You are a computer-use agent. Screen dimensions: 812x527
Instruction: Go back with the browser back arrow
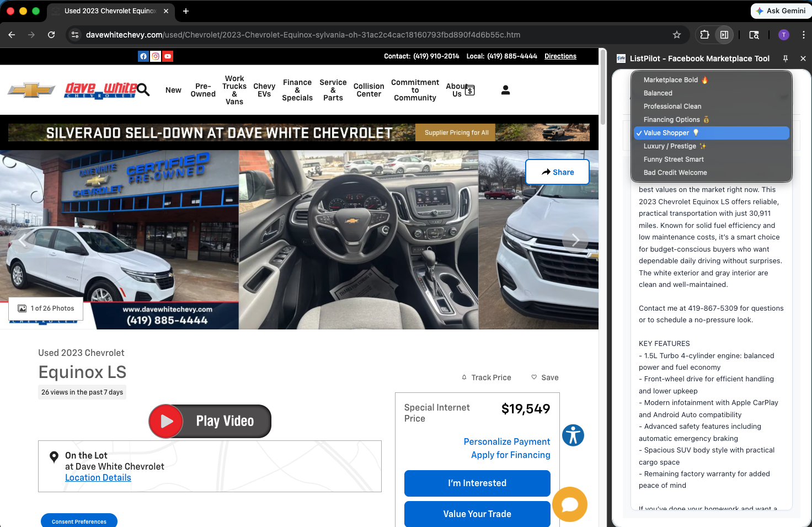click(12, 35)
